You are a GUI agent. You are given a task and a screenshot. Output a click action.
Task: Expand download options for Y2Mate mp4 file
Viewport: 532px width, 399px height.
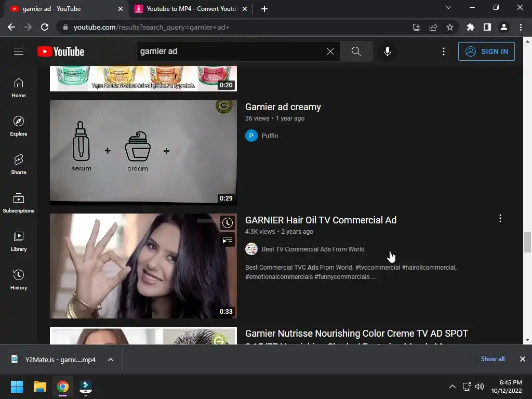point(111,360)
